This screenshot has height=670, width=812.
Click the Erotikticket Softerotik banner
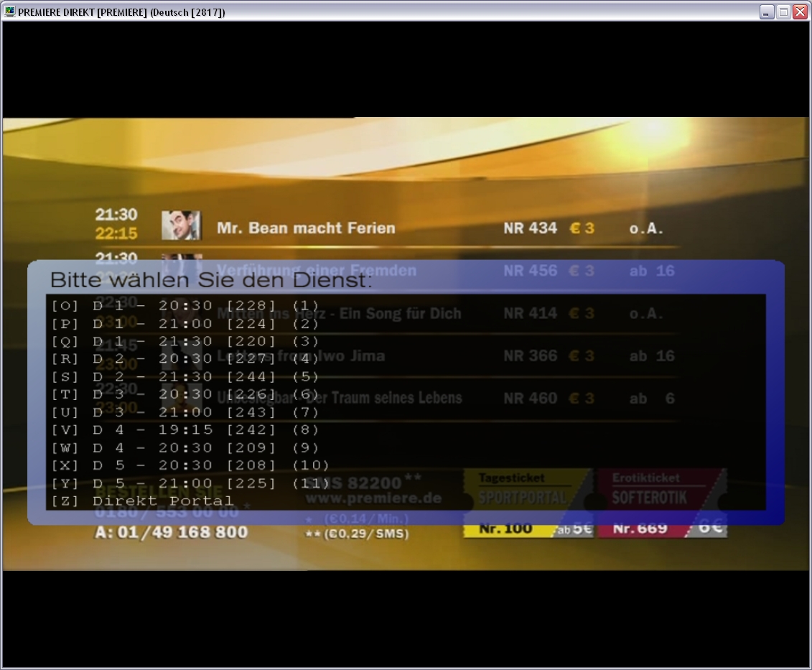[661, 503]
